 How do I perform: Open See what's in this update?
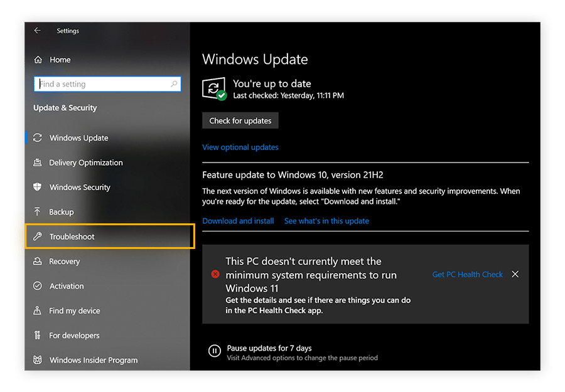(326, 221)
